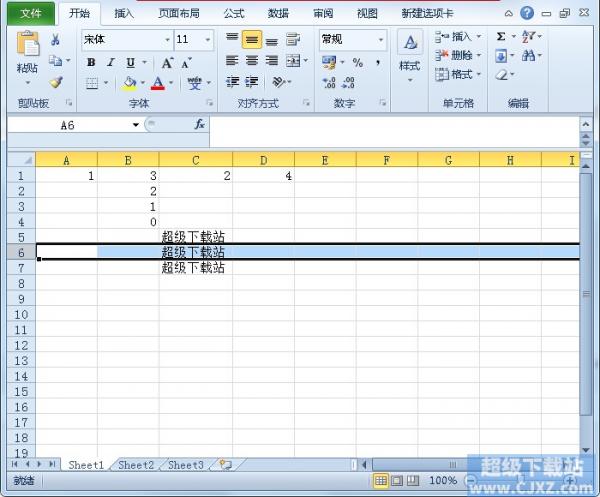Switch to Data (数据) tab

pos(278,14)
